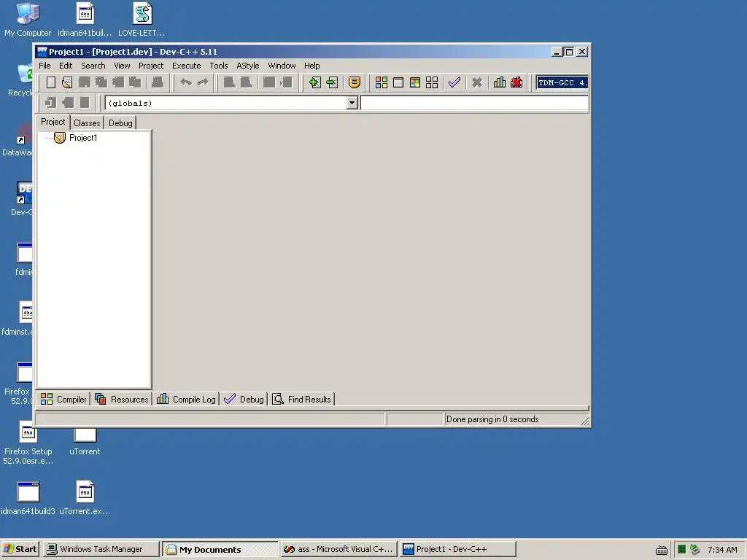This screenshot has height=560, width=747.
Task: Click the Redo arrow in toolbar
Action: [203, 82]
